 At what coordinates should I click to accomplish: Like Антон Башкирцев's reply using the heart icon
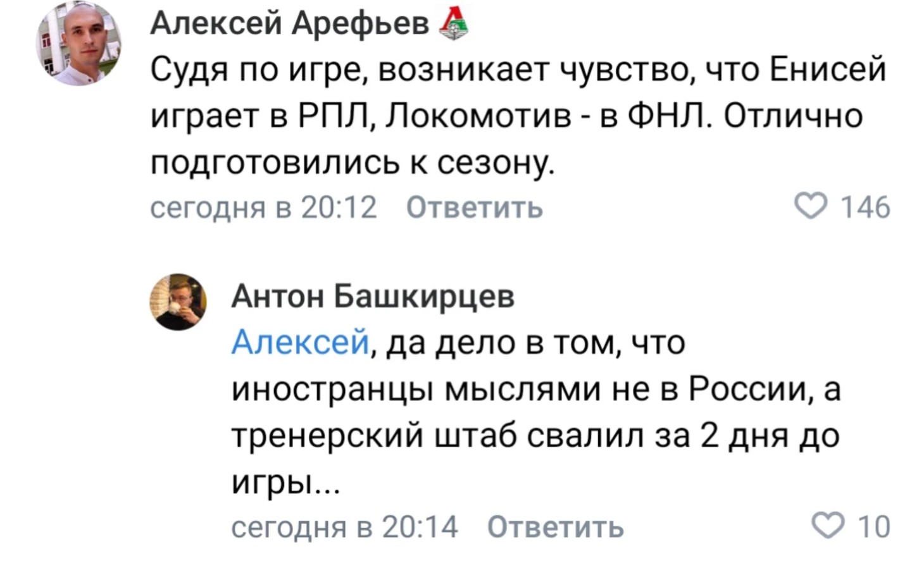[828, 526]
